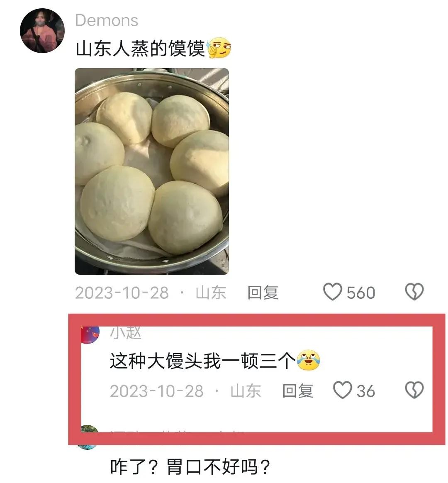Like the Demons comment with 560 hearts
This screenshot has width=448, height=483.
[x=332, y=292]
